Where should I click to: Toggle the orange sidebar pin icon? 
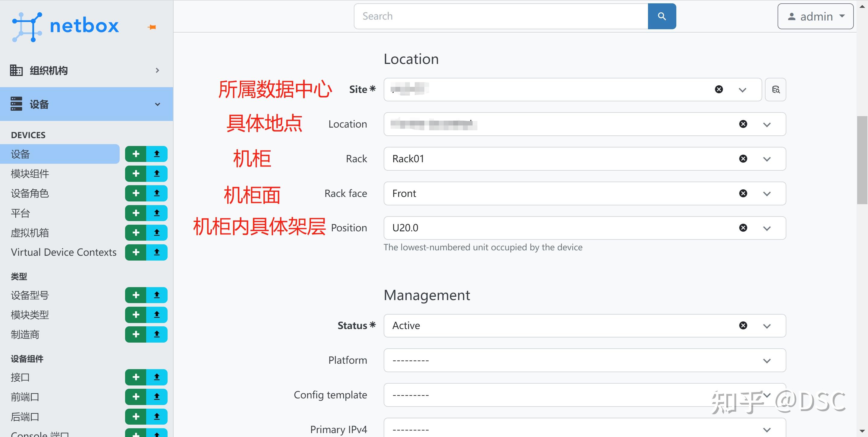[x=152, y=27]
